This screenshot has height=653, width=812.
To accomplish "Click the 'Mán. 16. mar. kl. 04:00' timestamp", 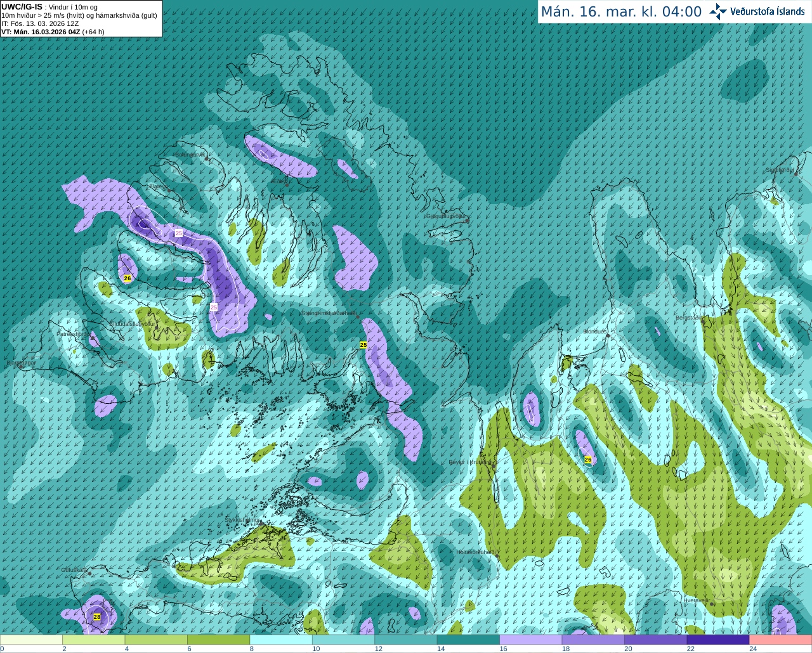I will coord(621,12).
